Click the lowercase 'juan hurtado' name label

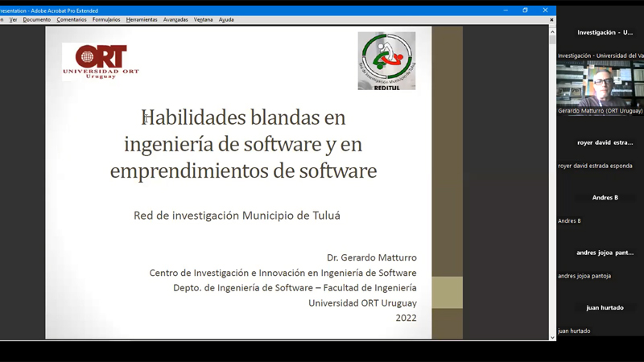point(574,331)
